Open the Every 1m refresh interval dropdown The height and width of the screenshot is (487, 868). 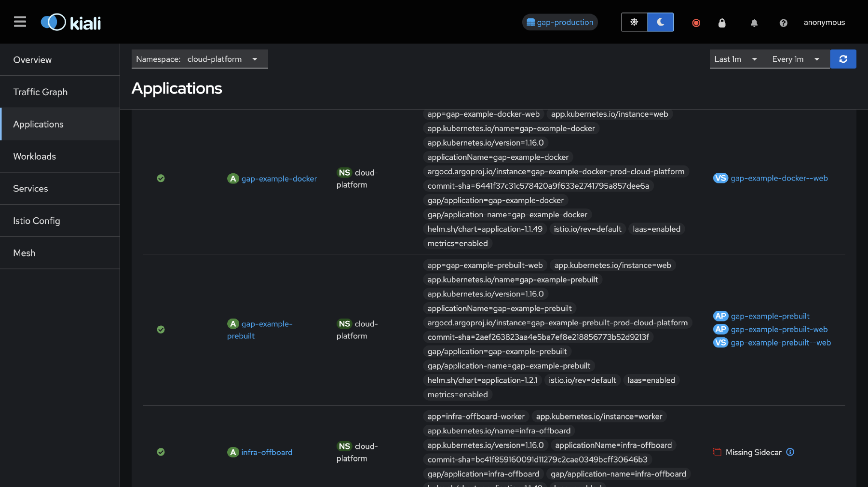tap(796, 59)
